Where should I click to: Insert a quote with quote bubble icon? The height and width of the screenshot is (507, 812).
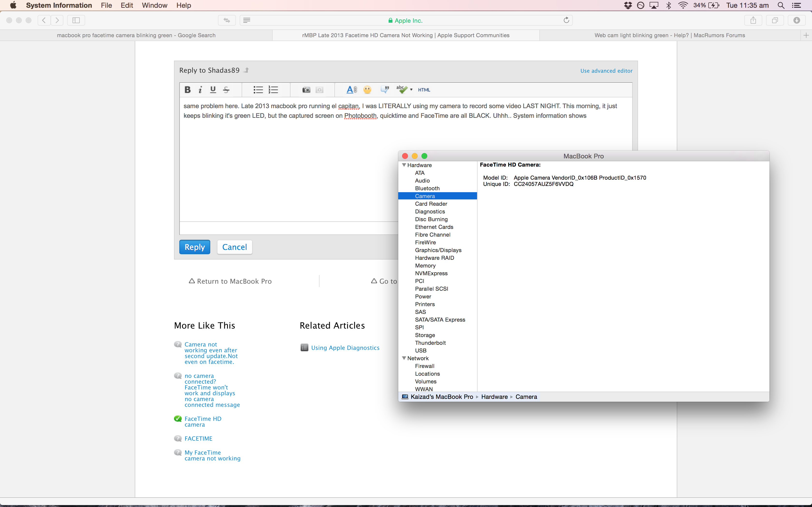(384, 90)
